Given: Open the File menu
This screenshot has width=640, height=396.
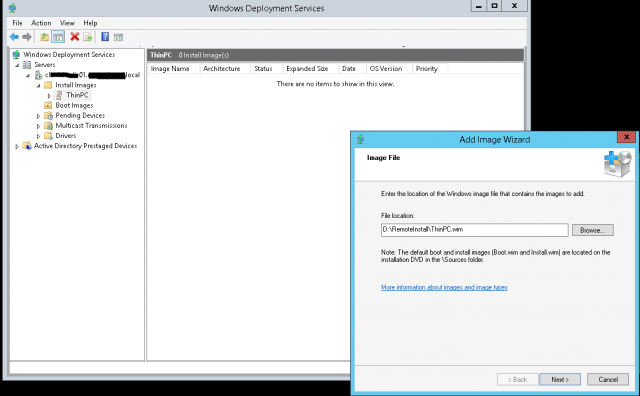Looking at the screenshot, I should (x=17, y=23).
